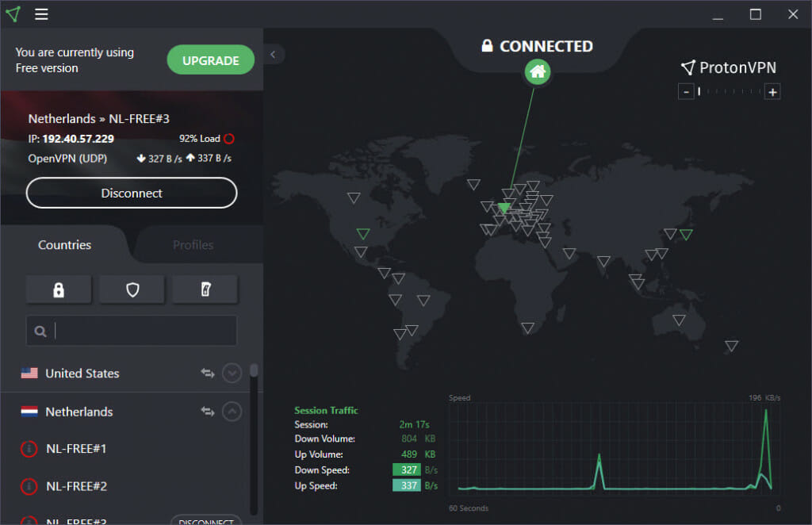Toggle NetShield shield icon
The width and height of the screenshot is (812, 525).
(x=132, y=289)
